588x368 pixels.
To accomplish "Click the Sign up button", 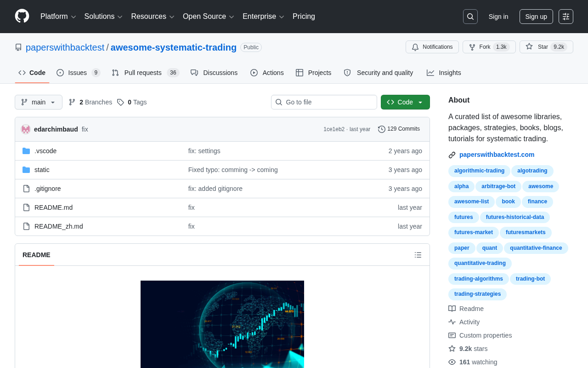I will click(x=536, y=17).
